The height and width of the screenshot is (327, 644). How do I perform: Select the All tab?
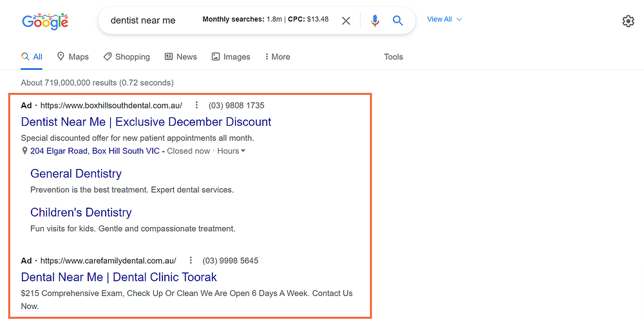tap(32, 57)
